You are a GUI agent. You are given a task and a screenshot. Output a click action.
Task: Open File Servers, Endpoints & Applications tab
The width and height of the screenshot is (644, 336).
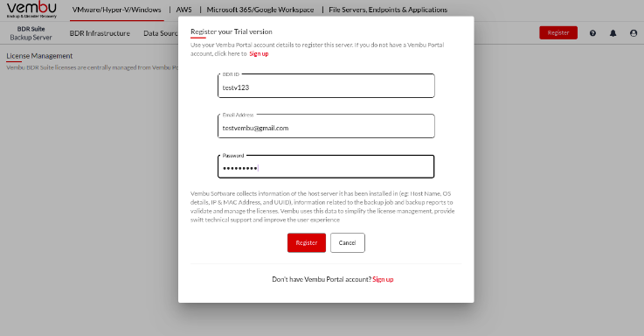click(388, 10)
